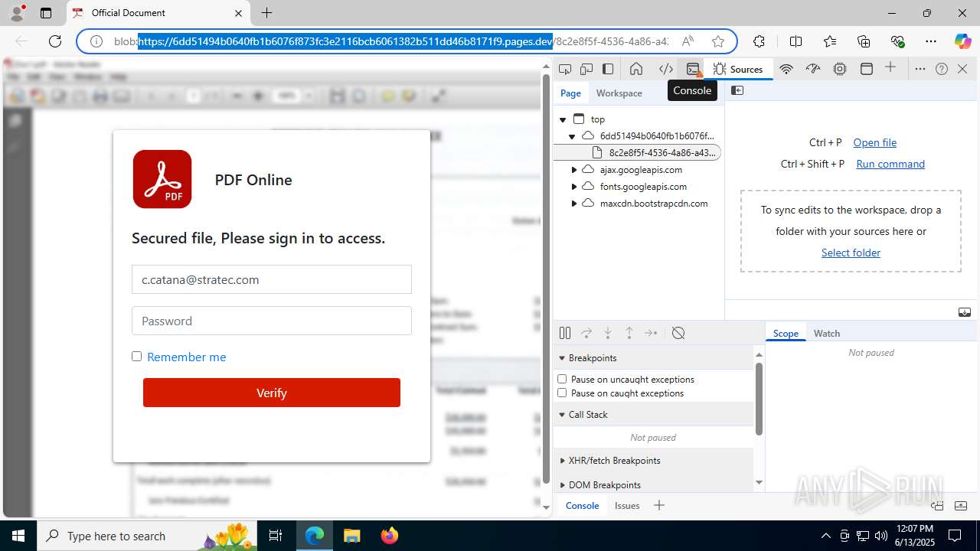Add a quick view tool with plus
This screenshot has width=980, height=551.
click(659, 505)
